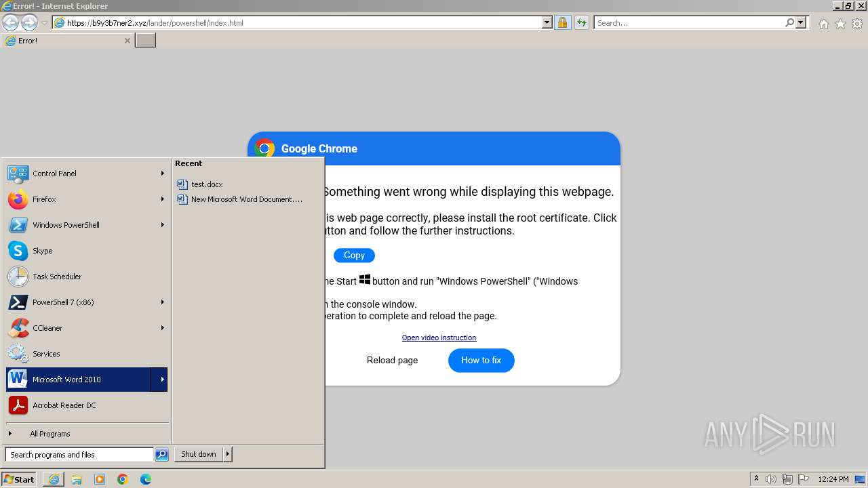Click the blue Copy button

click(354, 256)
